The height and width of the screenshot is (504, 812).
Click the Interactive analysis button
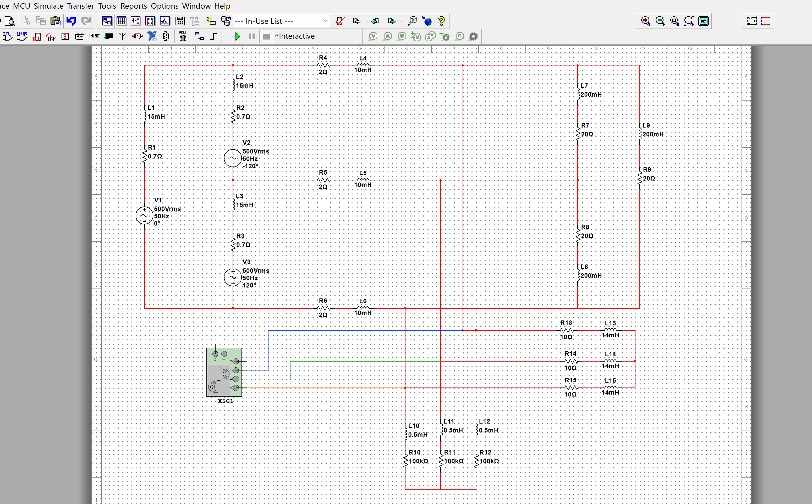tap(296, 36)
